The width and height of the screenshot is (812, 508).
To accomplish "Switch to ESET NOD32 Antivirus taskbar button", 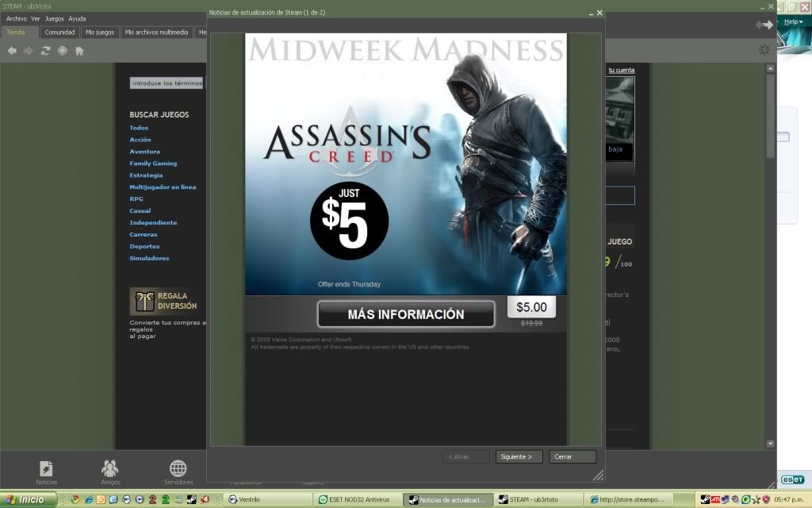I will 358,500.
